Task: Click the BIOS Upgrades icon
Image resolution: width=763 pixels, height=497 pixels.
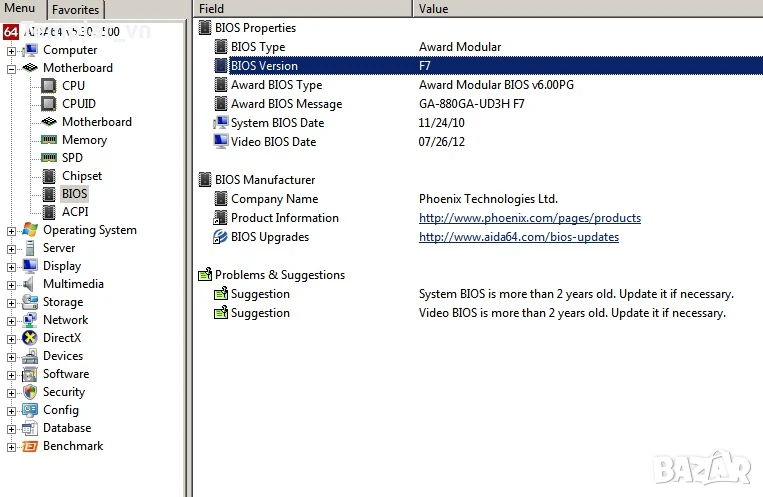Action: click(220, 237)
